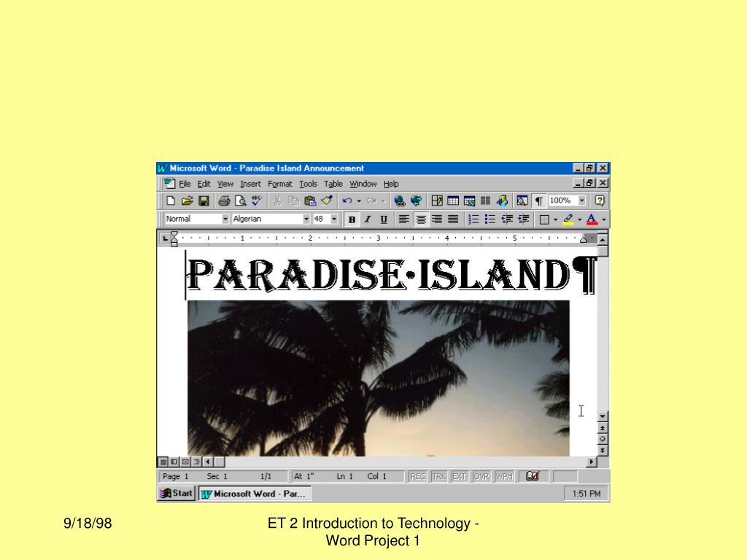Open the Format menu
This screenshot has width=747, height=560.
click(x=279, y=184)
